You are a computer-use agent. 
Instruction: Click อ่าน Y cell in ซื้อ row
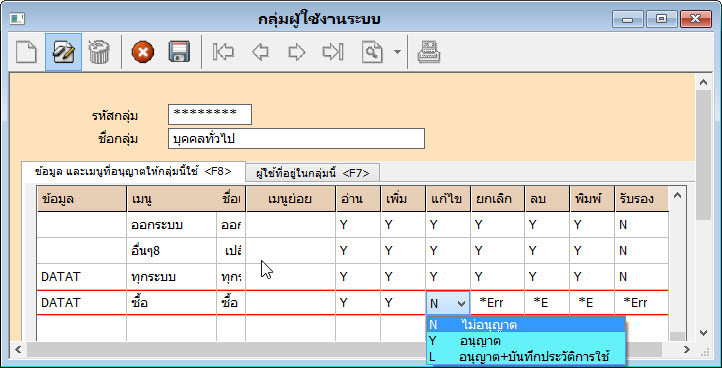358,303
